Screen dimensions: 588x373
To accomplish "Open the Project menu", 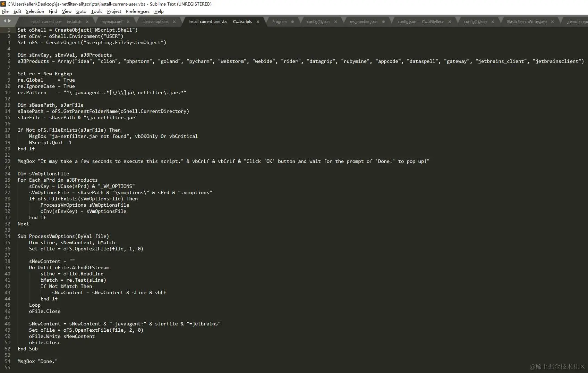I will [x=114, y=11].
